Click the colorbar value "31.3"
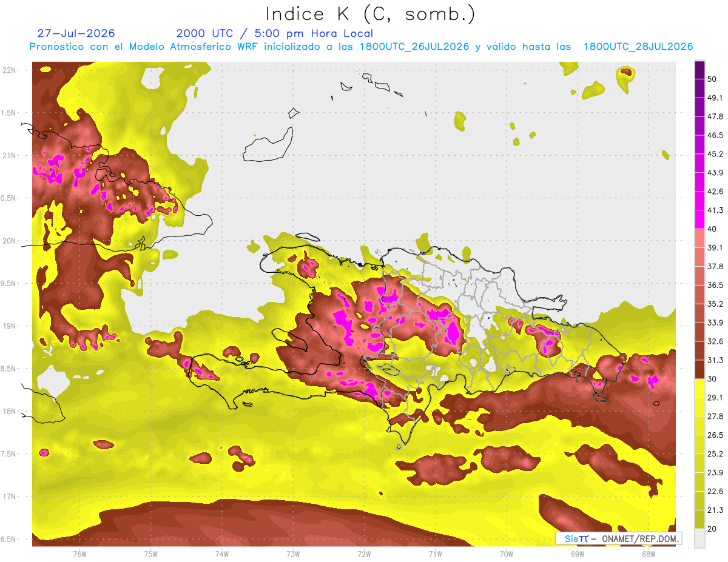Image resolution: width=728 pixels, height=562 pixels. 715,360
